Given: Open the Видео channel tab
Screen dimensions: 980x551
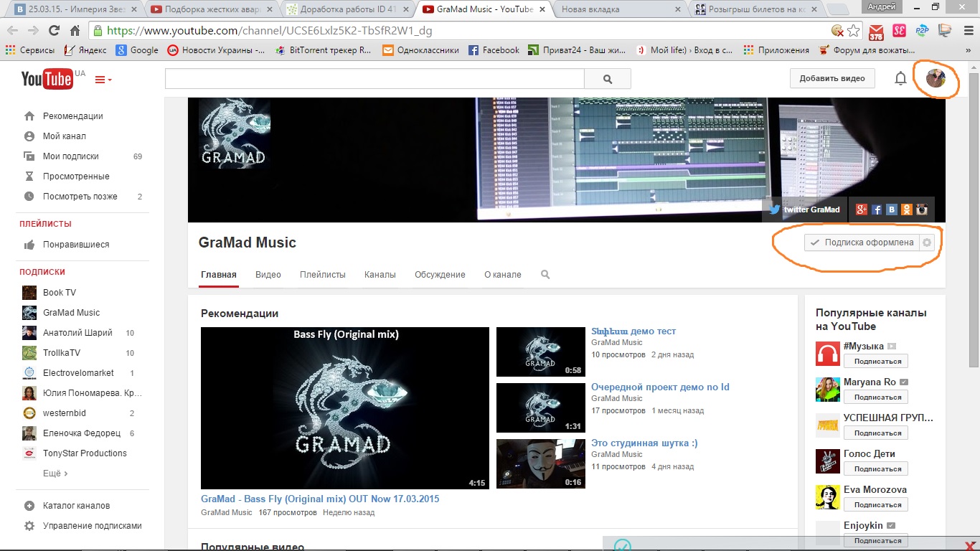Looking at the screenshot, I should tap(268, 275).
